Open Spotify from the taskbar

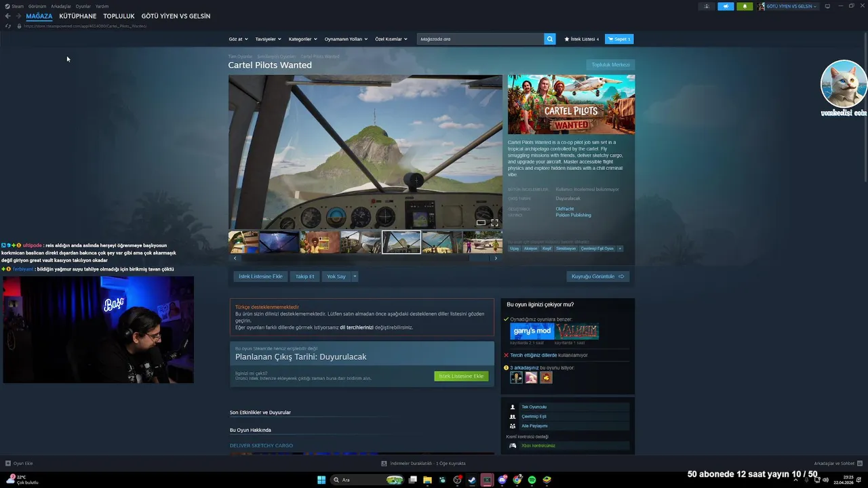pyautogui.click(x=532, y=480)
